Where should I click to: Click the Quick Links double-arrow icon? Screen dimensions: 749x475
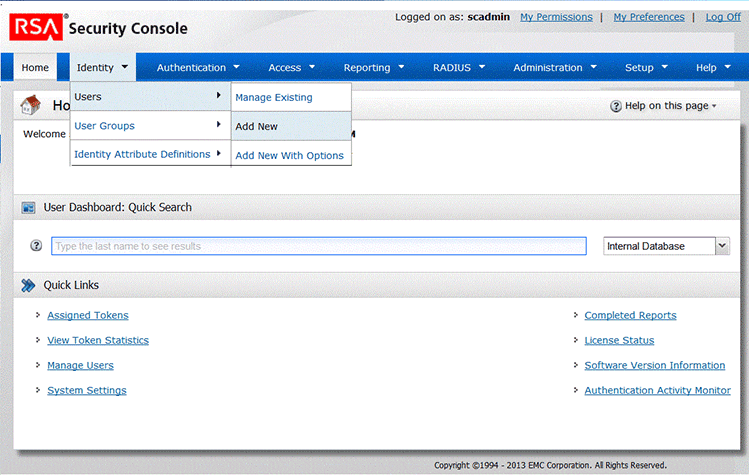pos(28,285)
